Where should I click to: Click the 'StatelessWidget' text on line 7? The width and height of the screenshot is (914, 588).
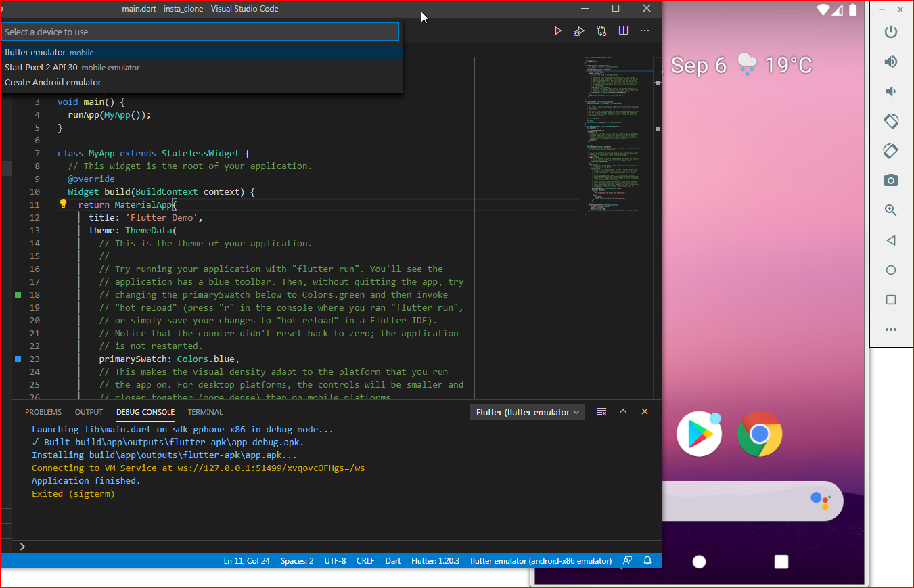click(200, 154)
